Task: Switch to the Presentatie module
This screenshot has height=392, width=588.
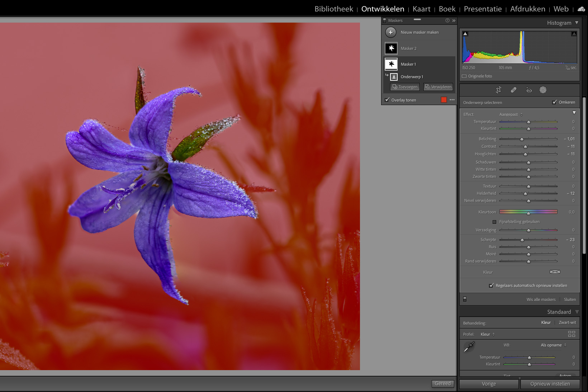Action: coord(483,9)
